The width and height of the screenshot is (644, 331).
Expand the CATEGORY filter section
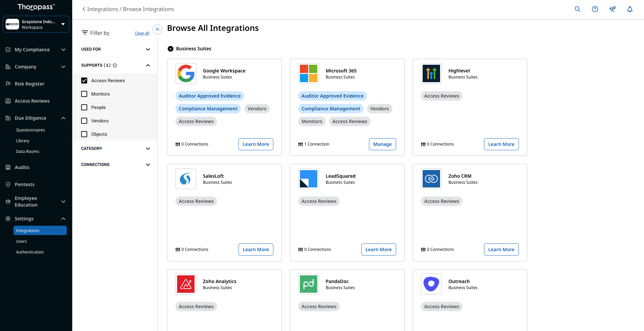[x=115, y=149]
